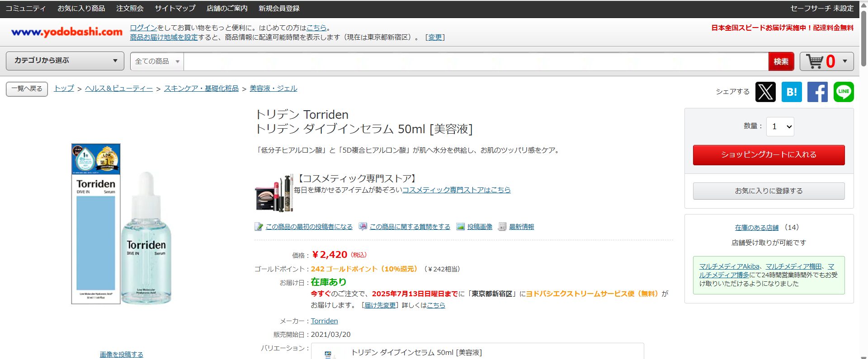Viewport: 868px width, 359px height.
Task: Open 新規会員登録 in top menu
Action: click(279, 9)
